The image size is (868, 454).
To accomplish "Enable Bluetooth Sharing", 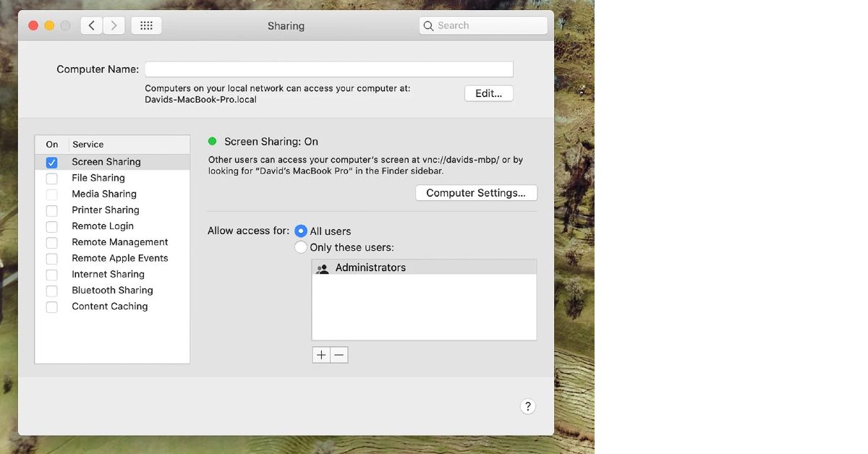I will (51, 291).
